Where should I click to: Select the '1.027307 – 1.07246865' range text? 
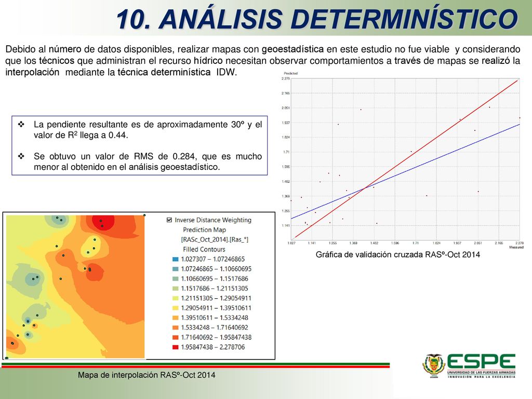(212, 259)
